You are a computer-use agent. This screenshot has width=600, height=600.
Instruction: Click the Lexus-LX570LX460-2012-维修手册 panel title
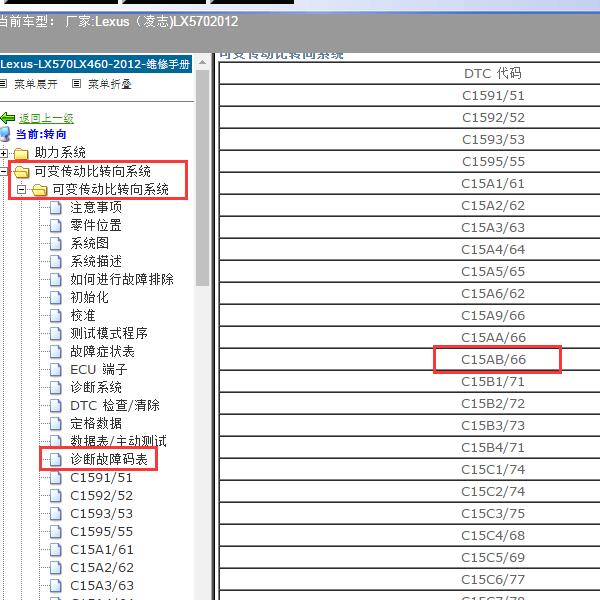pyautogui.click(x=95, y=64)
